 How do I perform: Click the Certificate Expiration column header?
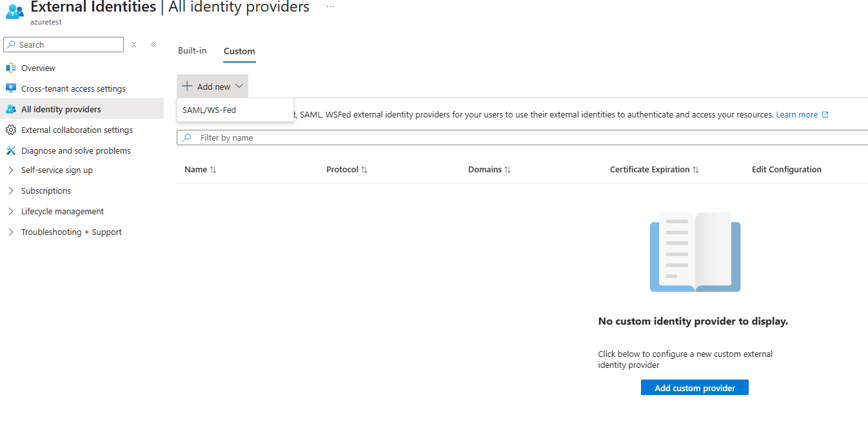tap(649, 170)
